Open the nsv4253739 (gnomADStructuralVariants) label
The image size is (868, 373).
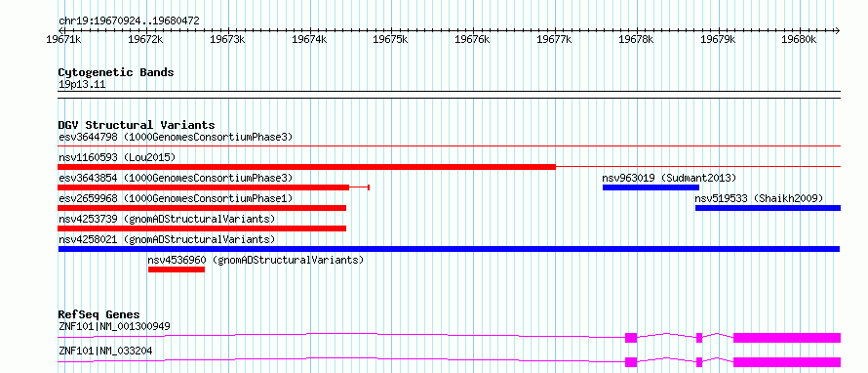click(167, 219)
